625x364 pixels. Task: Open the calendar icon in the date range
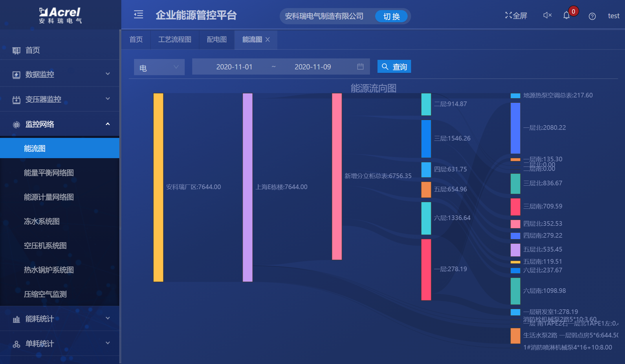(360, 66)
